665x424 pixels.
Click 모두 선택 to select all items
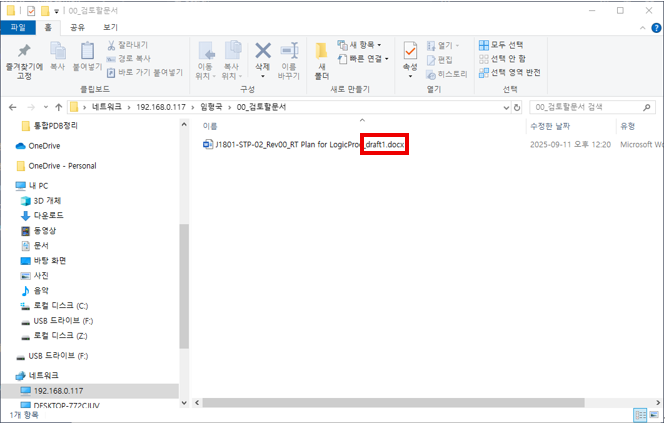click(x=501, y=45)
